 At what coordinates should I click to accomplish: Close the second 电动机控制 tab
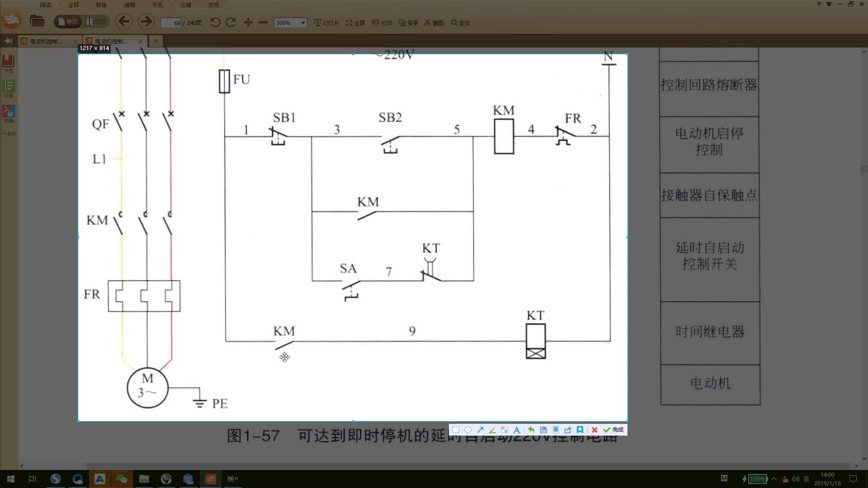click(140, 41)
